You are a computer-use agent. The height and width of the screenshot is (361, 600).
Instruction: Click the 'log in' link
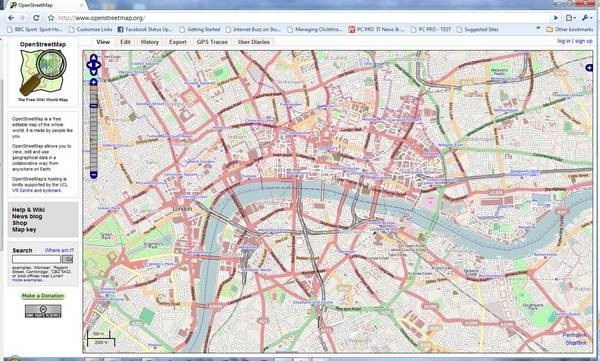564,41
